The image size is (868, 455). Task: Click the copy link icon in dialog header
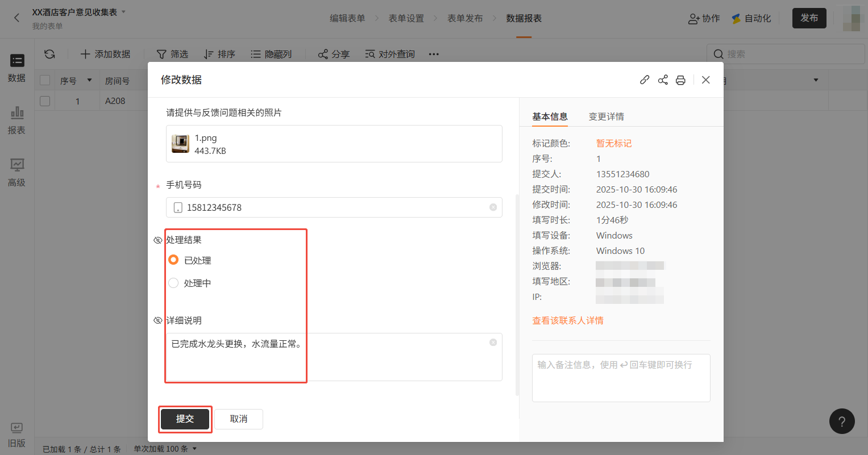pos(645,80)
